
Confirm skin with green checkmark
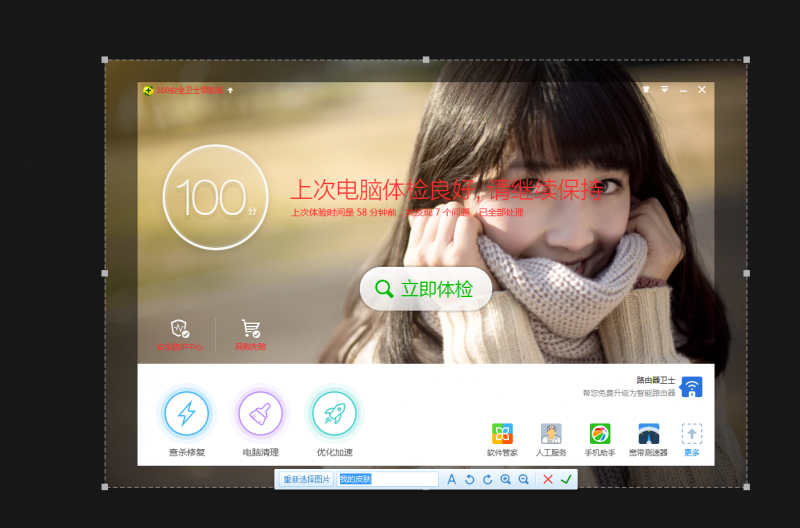[x=566, y=480]
